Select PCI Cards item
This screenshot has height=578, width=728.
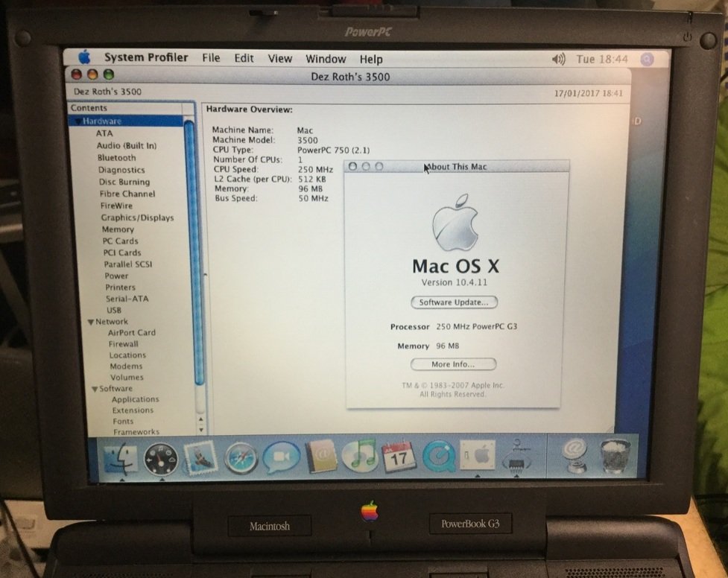(122, 253)
